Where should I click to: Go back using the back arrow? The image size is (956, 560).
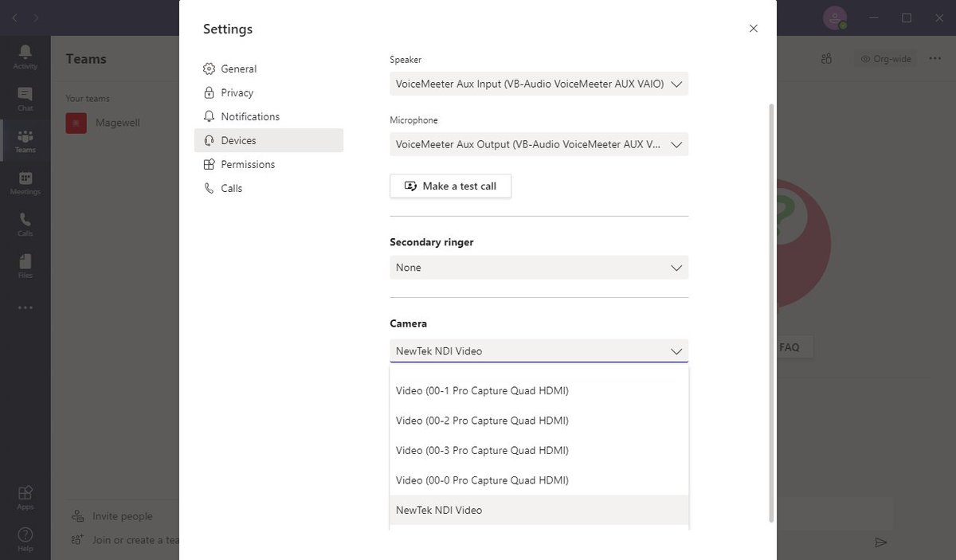click(14, 18)
